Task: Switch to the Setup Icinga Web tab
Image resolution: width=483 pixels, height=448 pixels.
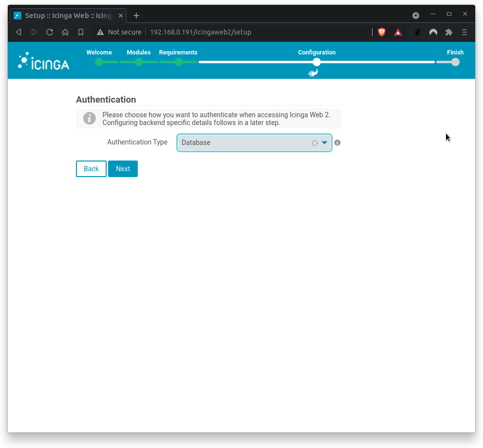Action: click(x=67, y=15)
